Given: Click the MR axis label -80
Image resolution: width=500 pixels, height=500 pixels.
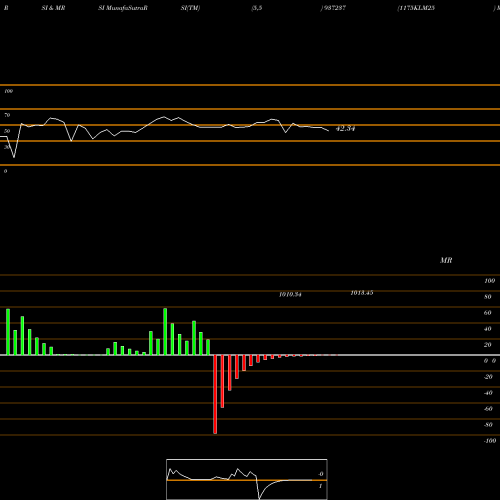Looking at the screenshot, I should (x=488, y=425).
